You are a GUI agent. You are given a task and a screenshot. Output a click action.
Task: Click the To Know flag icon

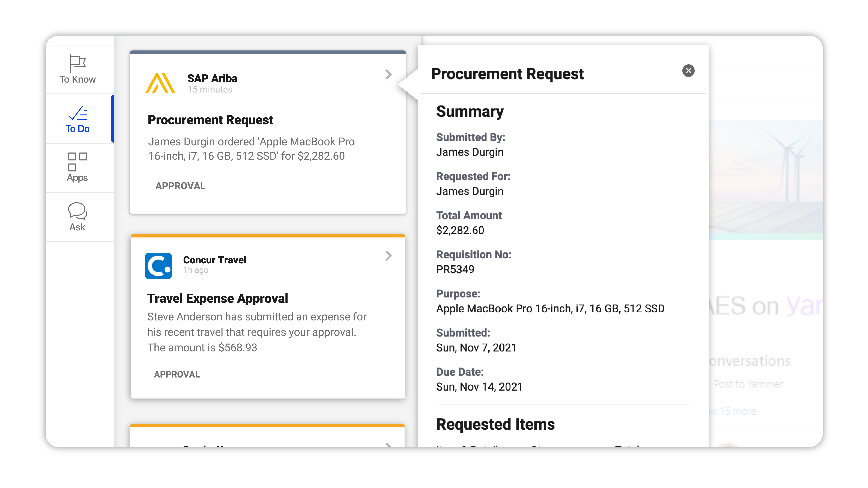pos(77,63)
